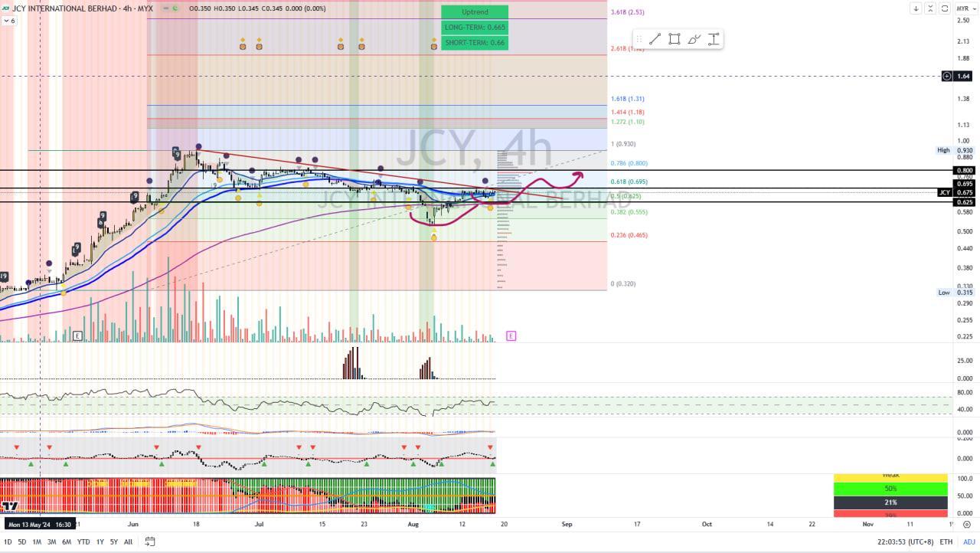Click the green 50% strength cell
Viewport: 980px width, 553px height.
tap(890, 488)
